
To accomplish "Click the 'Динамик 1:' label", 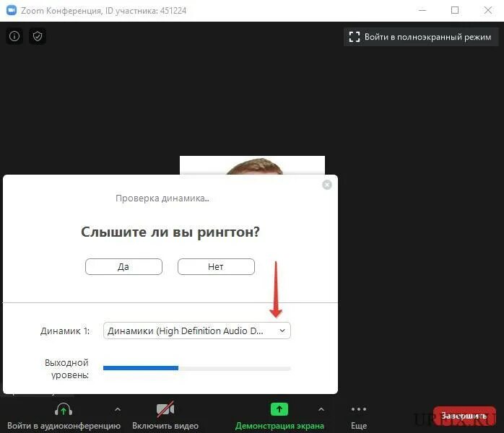I will [x=65, y=331].
